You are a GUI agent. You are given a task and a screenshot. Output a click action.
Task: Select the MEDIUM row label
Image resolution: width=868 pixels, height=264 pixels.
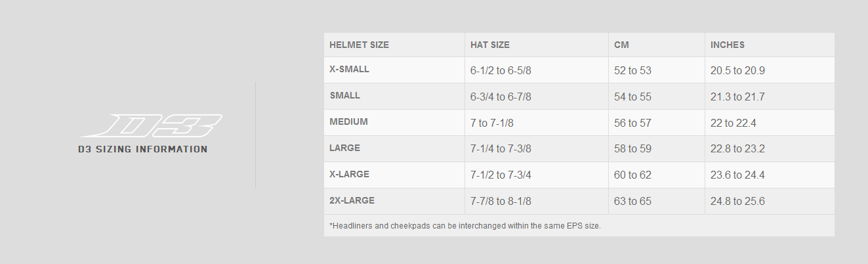(349, 121)
